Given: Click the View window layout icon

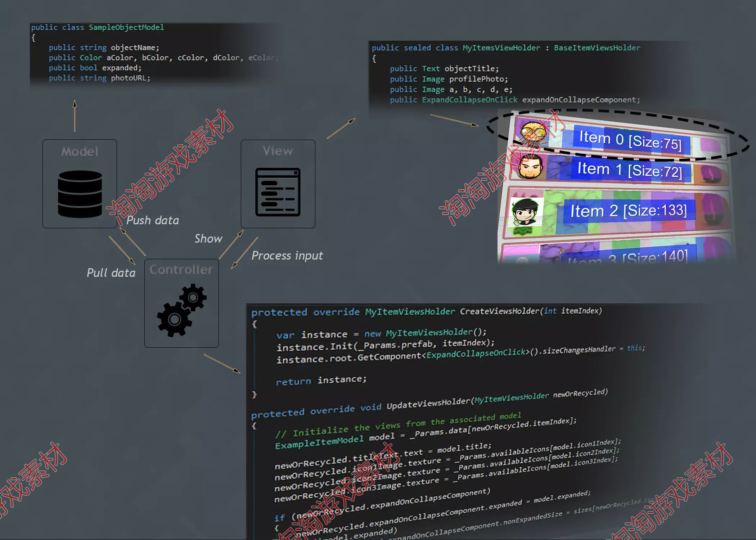Looking at the screenshot, I should (278, 192).
